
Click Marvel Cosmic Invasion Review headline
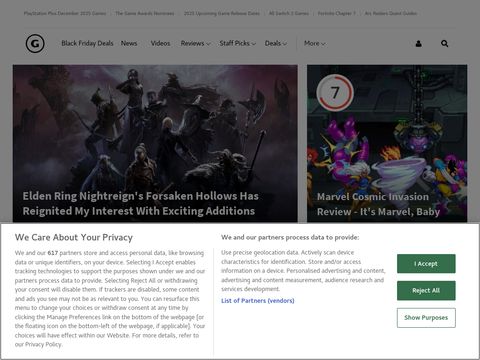(x=378, y=204)
